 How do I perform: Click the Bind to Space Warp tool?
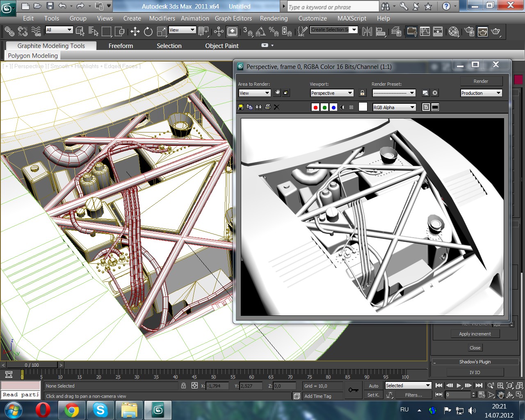coord(36,31)
